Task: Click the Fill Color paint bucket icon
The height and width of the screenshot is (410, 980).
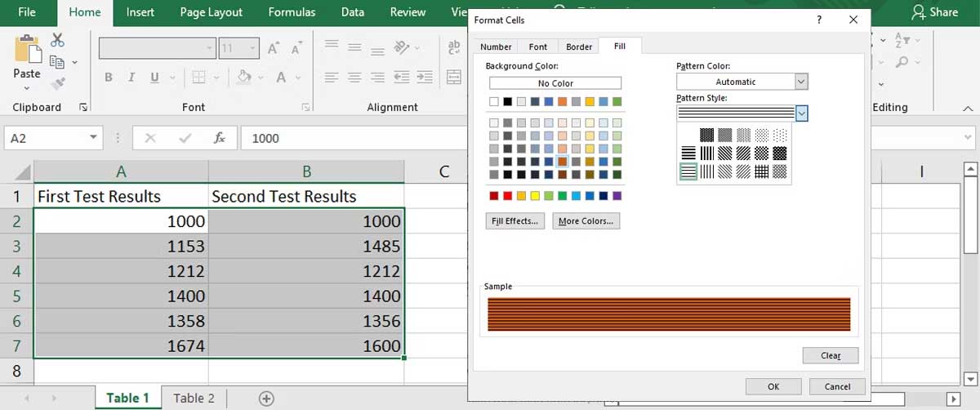Action: coord(243,78)
